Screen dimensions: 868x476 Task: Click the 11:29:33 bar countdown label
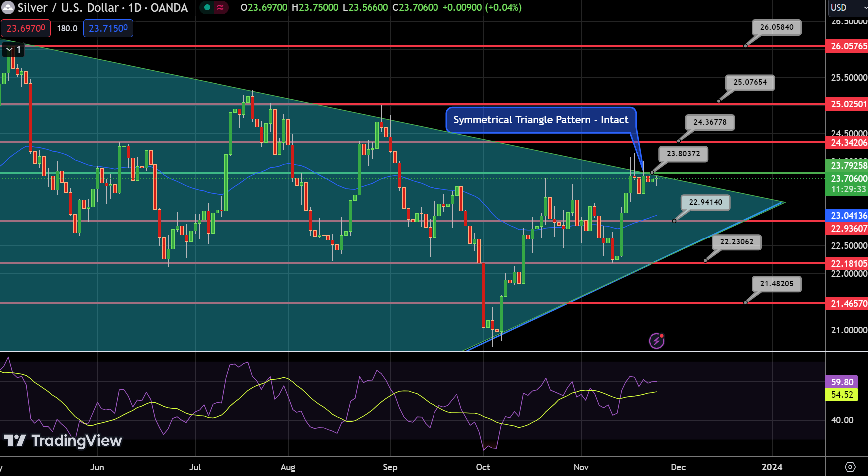847,189
